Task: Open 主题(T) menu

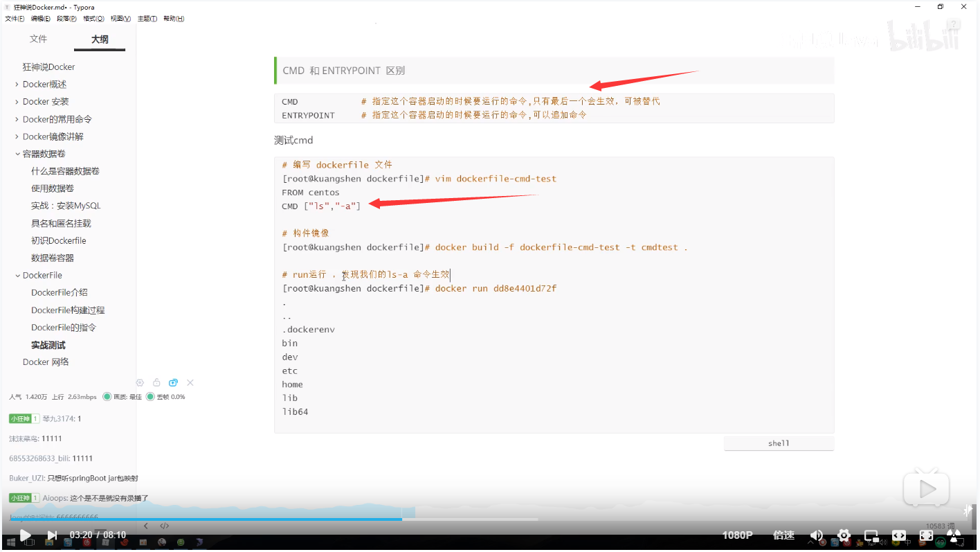Action: tap(147, 19)
